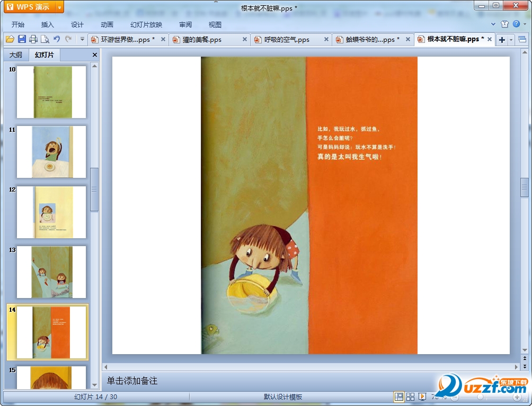This screenshot has width=532, height=406.
Task: Open the 设计 ribbon tab
Action: (77, 25)
